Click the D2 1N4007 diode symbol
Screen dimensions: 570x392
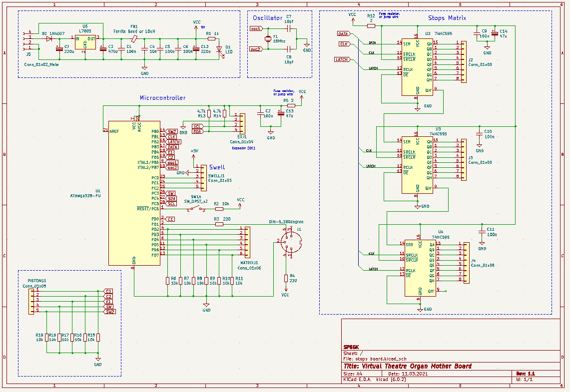coord(49,38)
